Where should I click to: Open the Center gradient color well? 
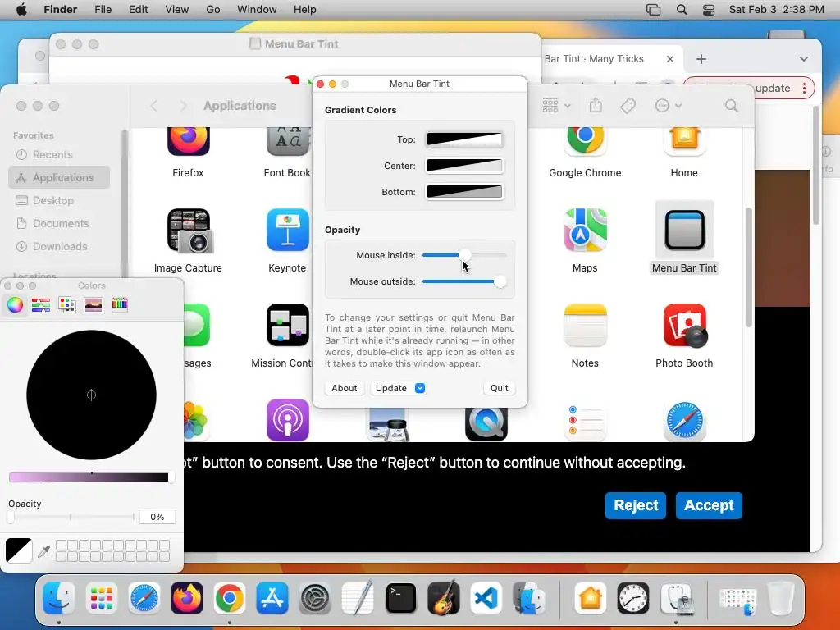(x=464, y=166)
